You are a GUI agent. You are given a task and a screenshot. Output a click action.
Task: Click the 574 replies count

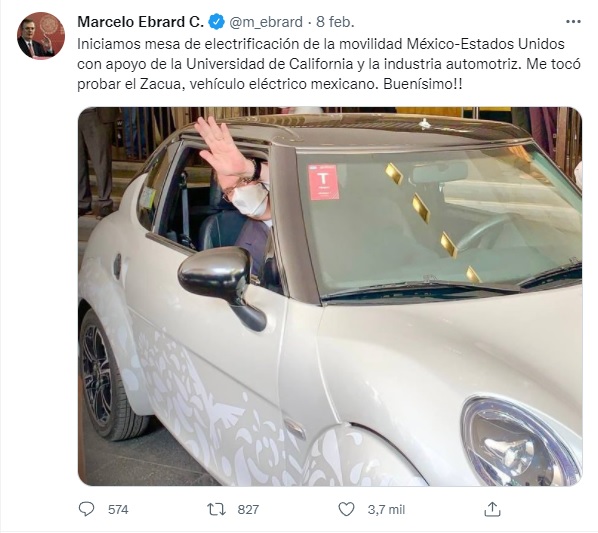pos(118,509)
